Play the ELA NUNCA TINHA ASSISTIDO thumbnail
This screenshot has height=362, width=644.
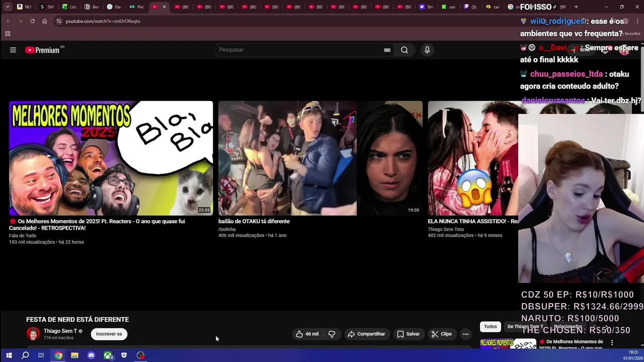click(473, 158)
